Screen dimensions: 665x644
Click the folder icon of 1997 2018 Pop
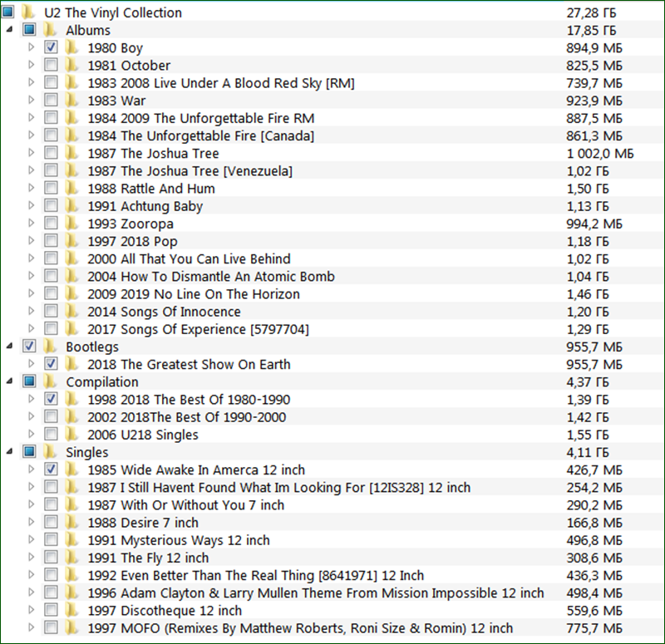(x=71, y=241)
